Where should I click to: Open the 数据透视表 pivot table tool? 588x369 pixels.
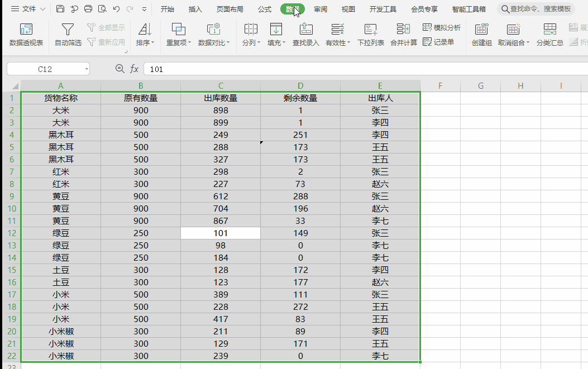(26, 34)
